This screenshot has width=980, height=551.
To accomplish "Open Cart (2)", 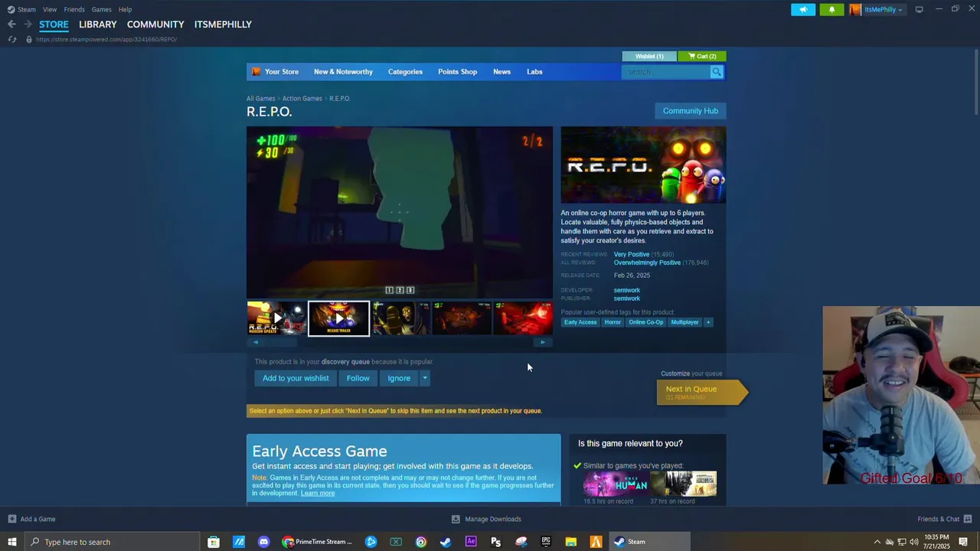I will [x=702, y=56].
